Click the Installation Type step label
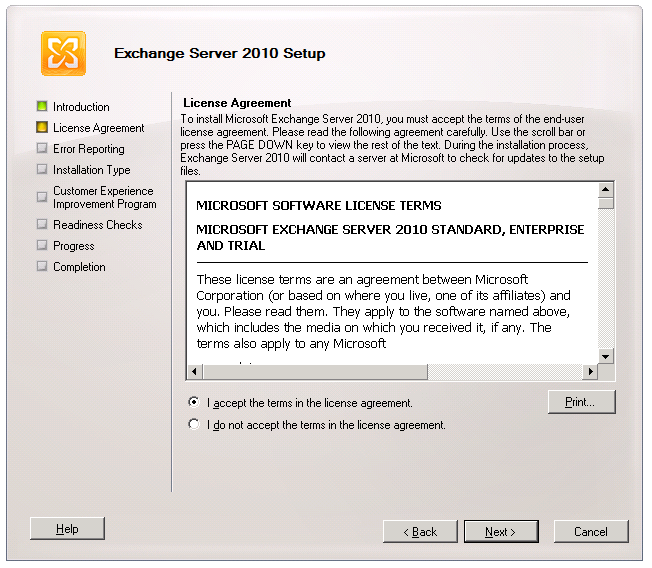Screen dimensions: 652x568 pos(91,170)
